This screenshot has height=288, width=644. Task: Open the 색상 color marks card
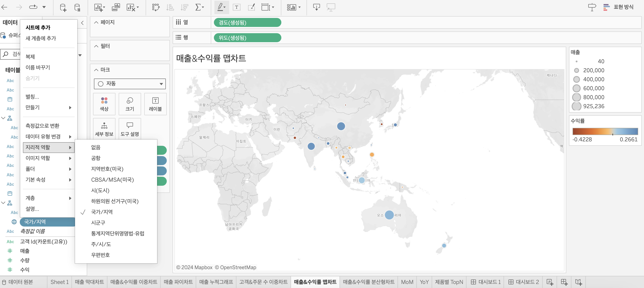[104, 104]
